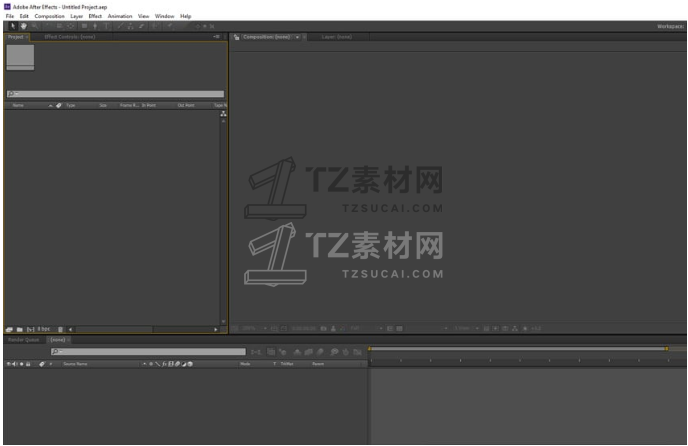Image resolution: width=688 pixels, height=446 pixels.
Task: Click the Brainstorm icon in timeline toolbar
Action: [335, 352]
